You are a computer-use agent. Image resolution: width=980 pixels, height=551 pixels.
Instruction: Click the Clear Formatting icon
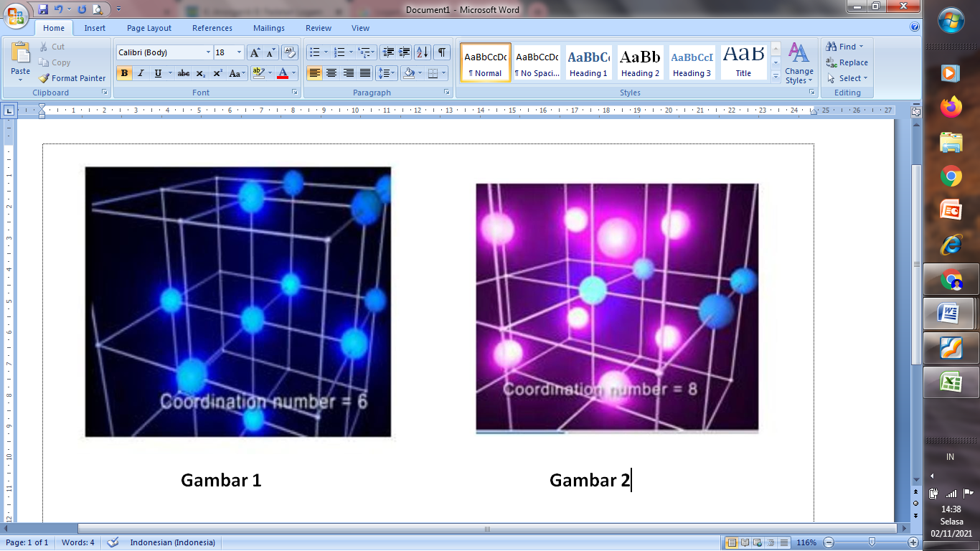pos(290,52)
